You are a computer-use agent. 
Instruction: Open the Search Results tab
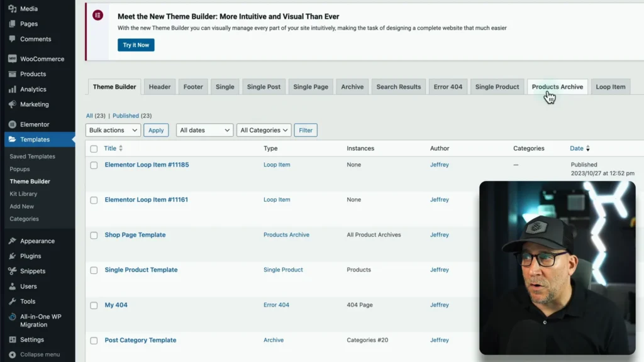pos(398,87)
